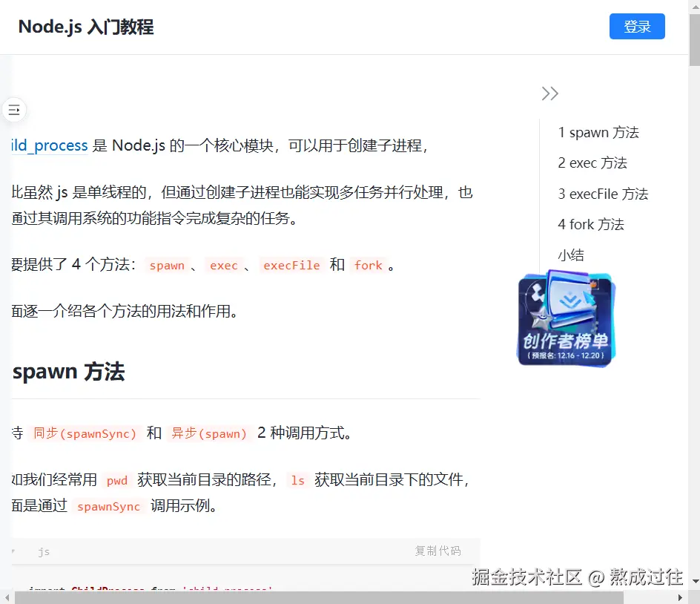Click the inline execFile code badge

(x=291, y=265)
